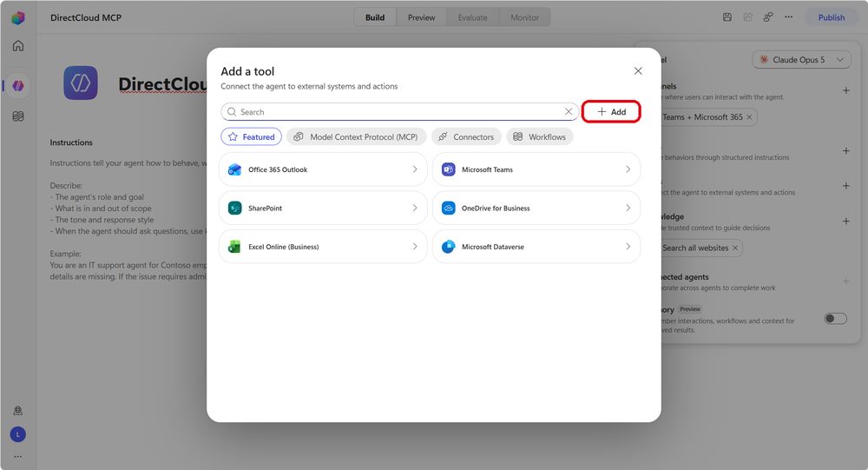Open the Connectors tab
The width and height of the screenshot is (868, 470).
coord(466,137)
